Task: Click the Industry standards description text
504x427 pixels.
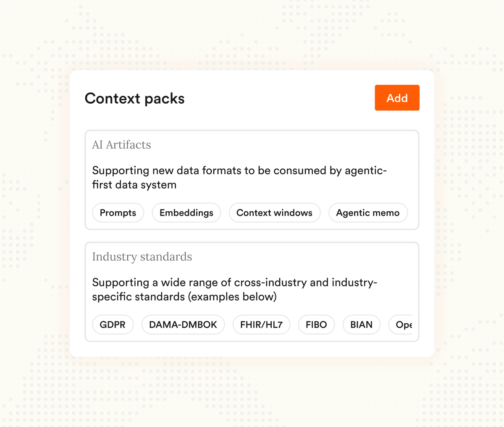Action: tap(235, 289)
